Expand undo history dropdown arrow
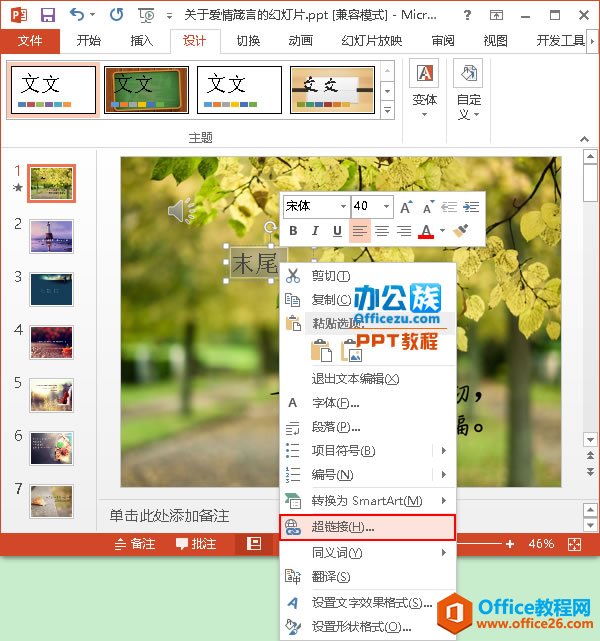Viewport: 600px width, 641px height. [x=92, y=15]
